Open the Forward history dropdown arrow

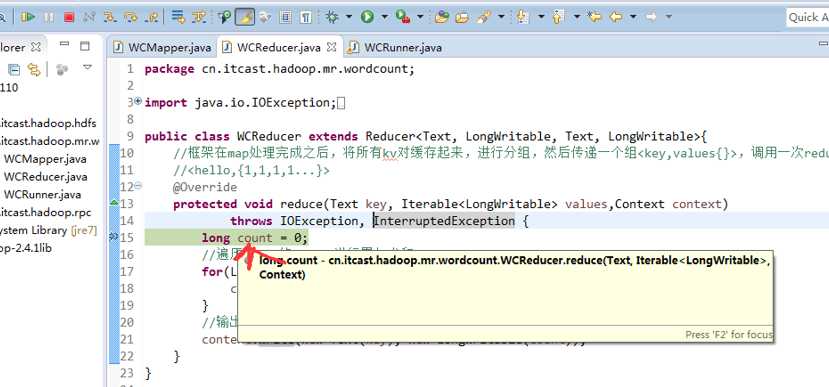click(669, 17)
